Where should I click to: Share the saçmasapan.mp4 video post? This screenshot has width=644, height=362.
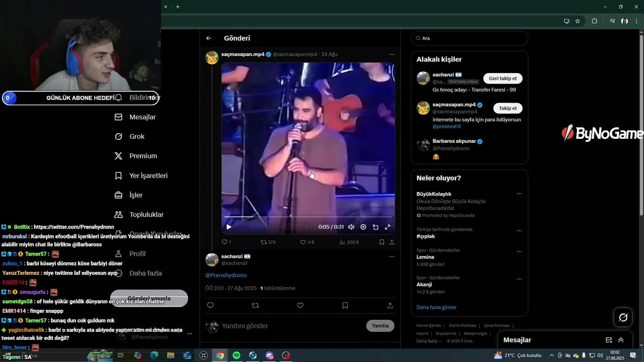pos(392,242)
